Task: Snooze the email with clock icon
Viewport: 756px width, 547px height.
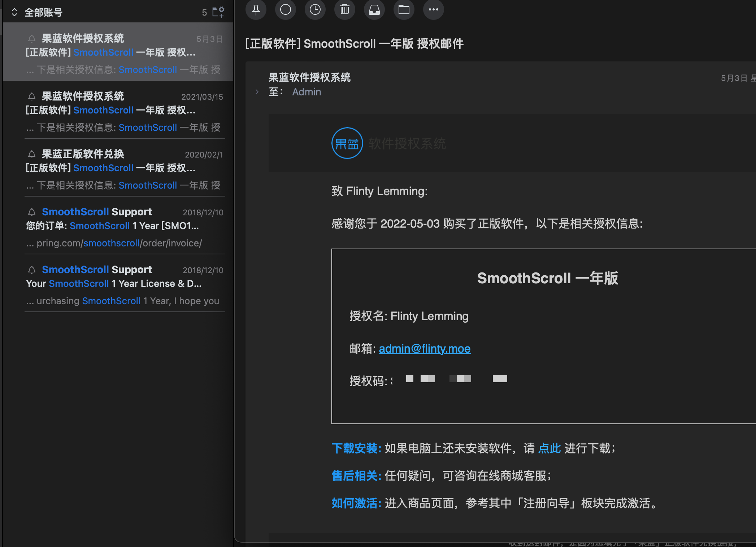Action: 315,10
